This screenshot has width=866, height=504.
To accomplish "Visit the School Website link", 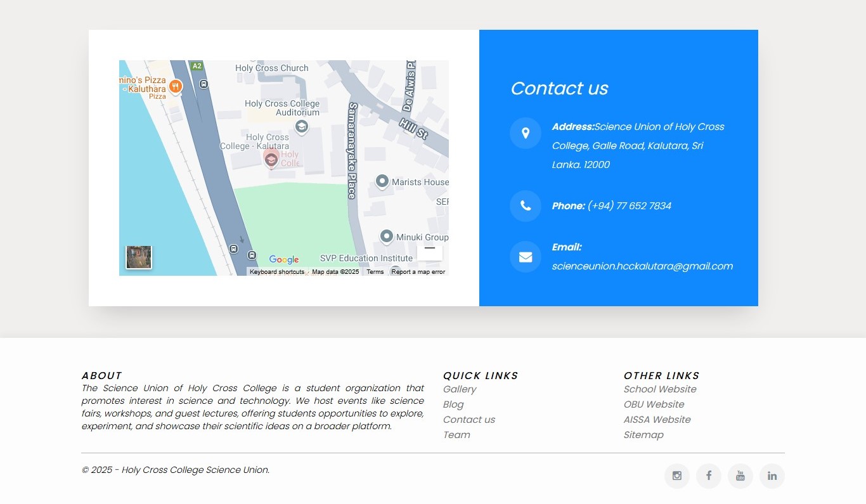I will [x=660, y=389].
